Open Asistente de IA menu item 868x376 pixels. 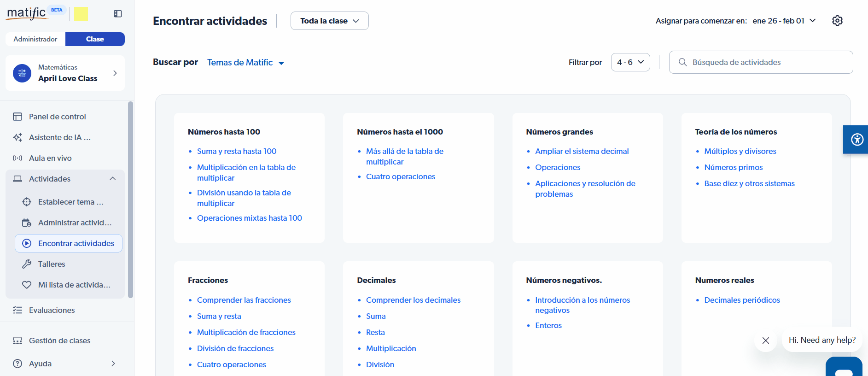60,137
